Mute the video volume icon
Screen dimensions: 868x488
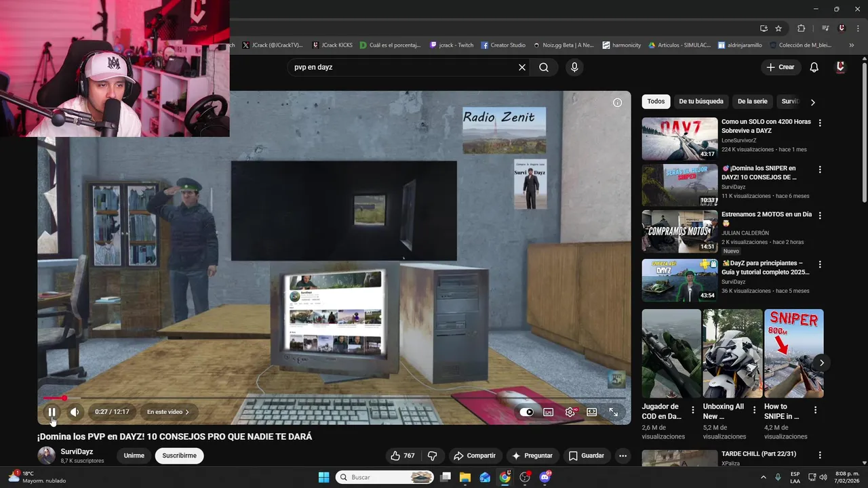(75, 411)
